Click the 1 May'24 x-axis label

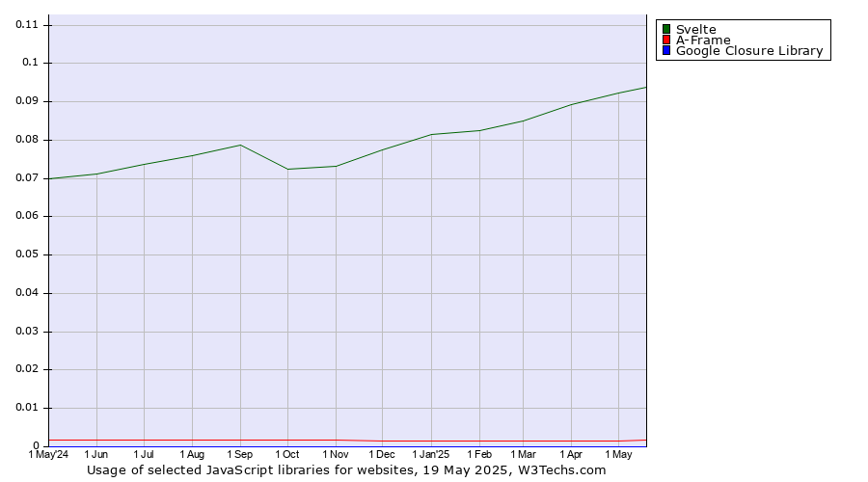(x=49, y=454)
